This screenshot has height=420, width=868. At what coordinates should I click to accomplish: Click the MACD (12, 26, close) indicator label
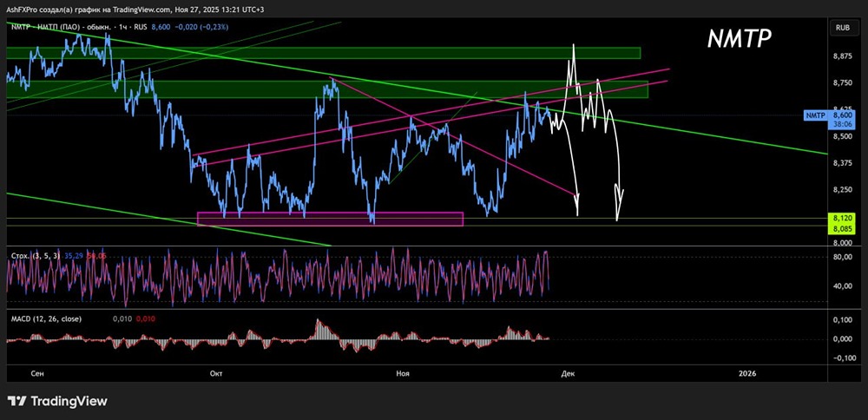[47, 318]
